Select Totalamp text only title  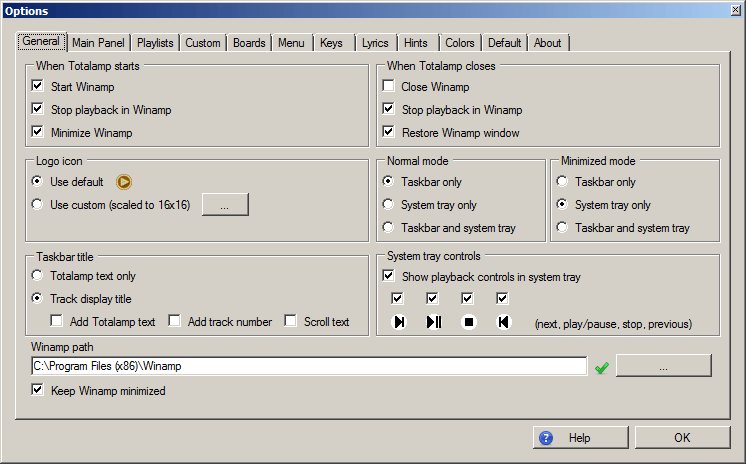pos(37,275)
